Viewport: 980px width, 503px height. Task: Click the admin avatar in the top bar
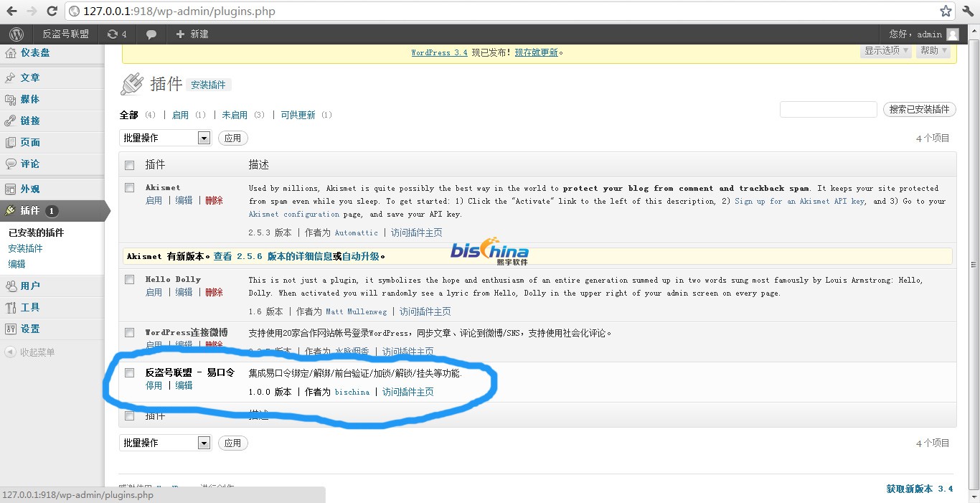tap(952, 34)
